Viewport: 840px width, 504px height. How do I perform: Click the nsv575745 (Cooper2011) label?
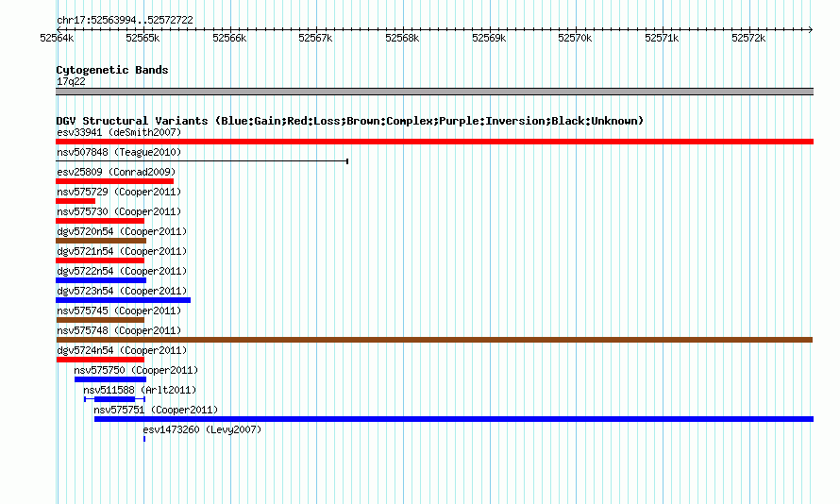pyautogui.click(x=119, y=311)
